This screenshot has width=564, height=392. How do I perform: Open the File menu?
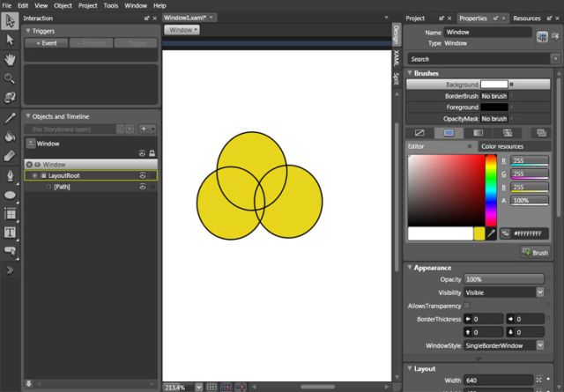pyautogui.click(x=7, y=6)
